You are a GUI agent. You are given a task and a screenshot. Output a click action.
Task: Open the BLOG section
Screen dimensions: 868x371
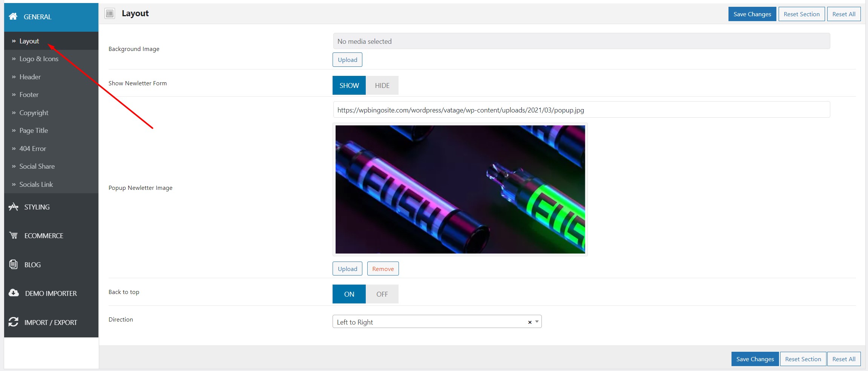pyautogui.click(x=51, y=265)
